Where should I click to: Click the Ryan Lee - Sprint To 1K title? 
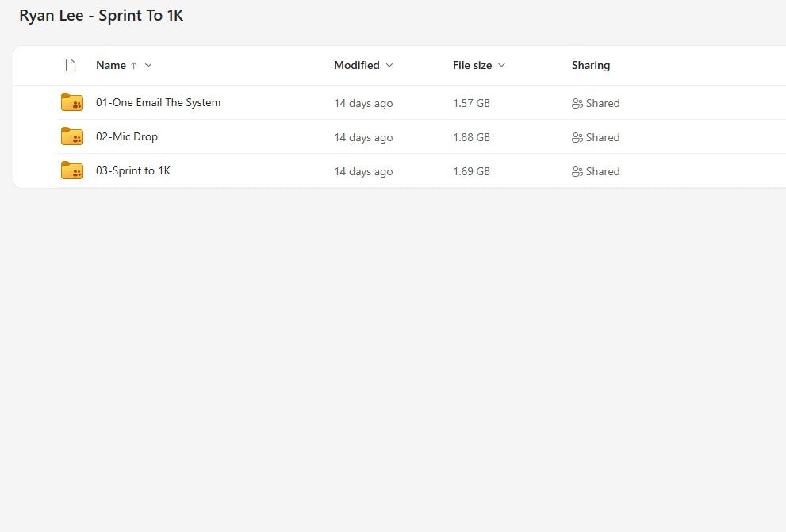tap(101, 15)
